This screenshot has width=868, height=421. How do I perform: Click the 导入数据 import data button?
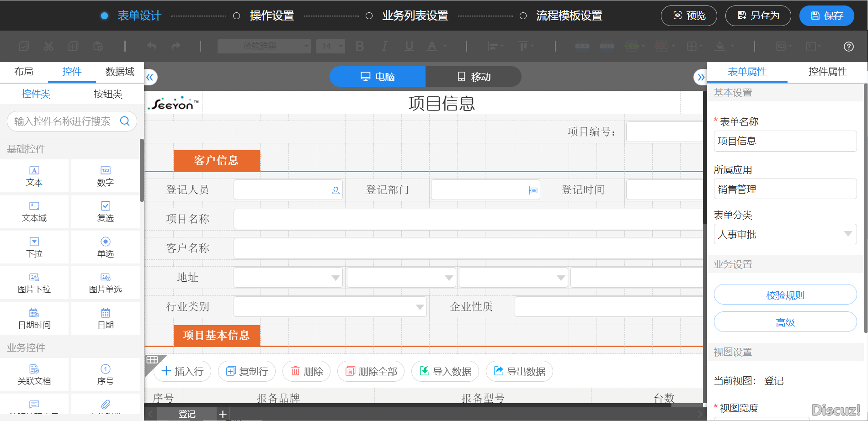click(x=445, y=371)
